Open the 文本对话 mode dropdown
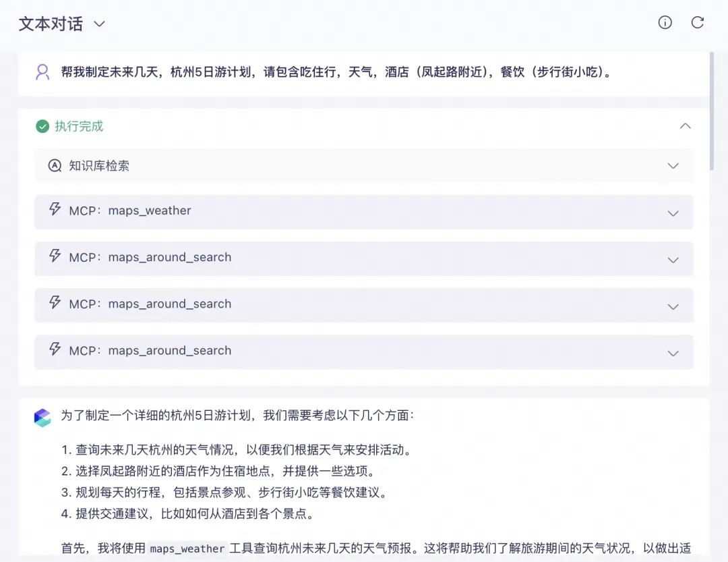 [99, 24]
